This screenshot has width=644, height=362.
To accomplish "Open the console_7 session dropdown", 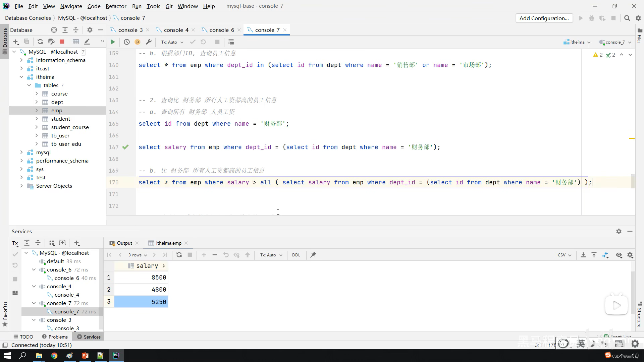I will (x=615, y=42).
